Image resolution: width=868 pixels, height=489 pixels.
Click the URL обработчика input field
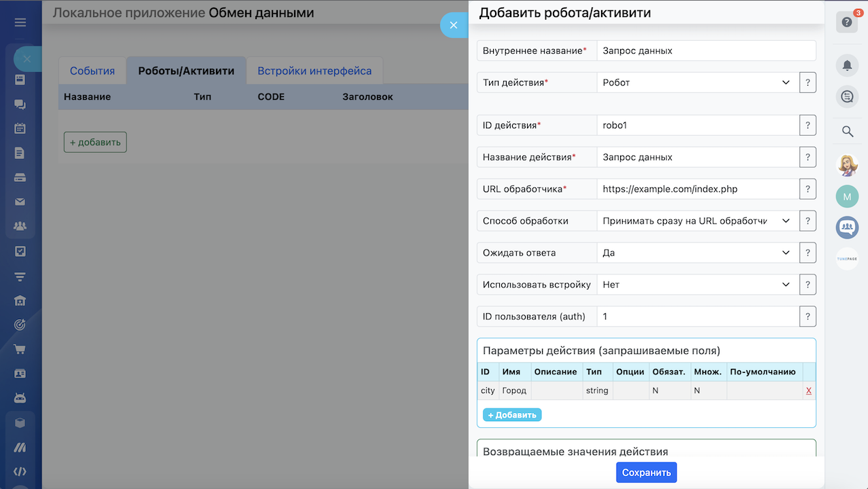697,189
